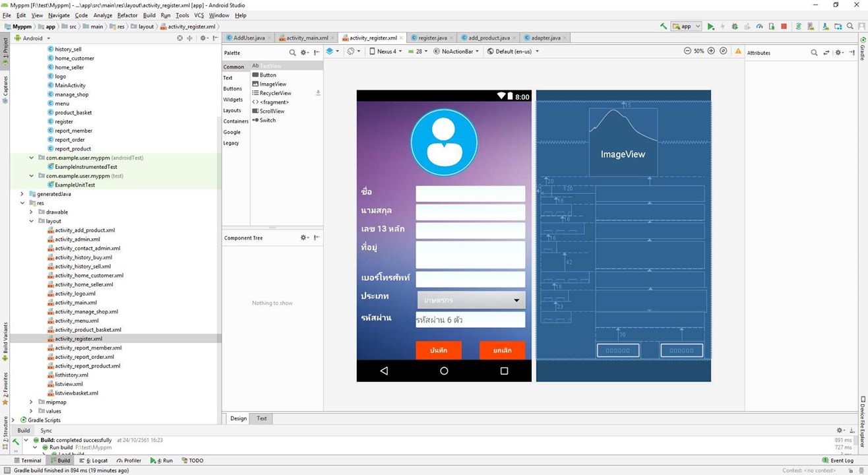Toggle the Captures side tab
Screen dimensions: 868x475
[5, 90]
